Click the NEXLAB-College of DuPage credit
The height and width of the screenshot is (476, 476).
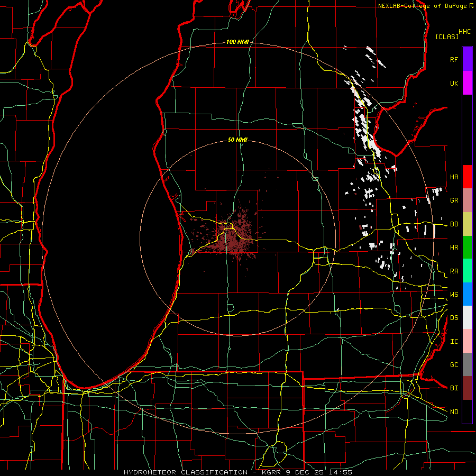pos(422,6)
